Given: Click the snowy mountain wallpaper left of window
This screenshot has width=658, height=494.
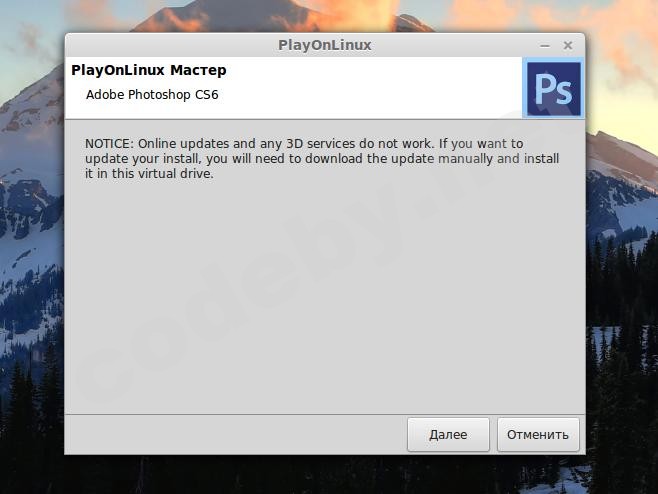Looking at the screenshot, I should point(30,200).
